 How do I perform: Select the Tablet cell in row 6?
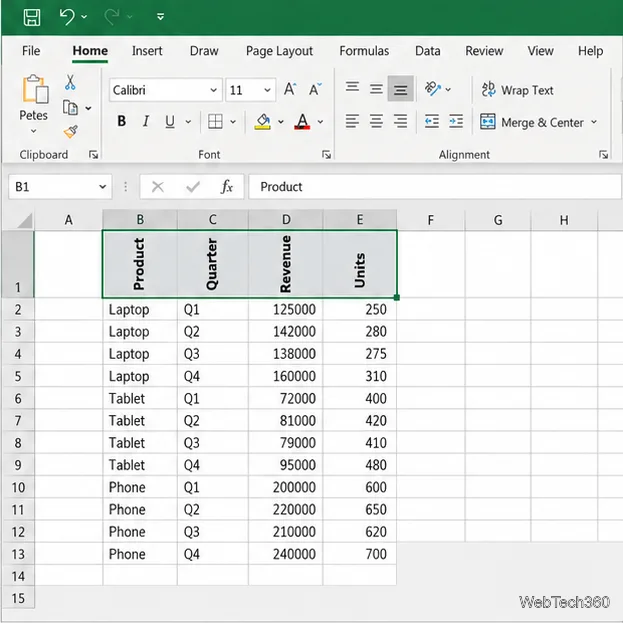pyautogui.click(x=139, y=399)
